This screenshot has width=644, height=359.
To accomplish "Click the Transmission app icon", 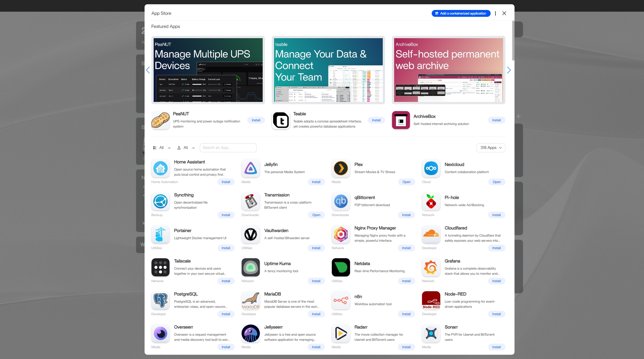I will (x=251, y=201).
